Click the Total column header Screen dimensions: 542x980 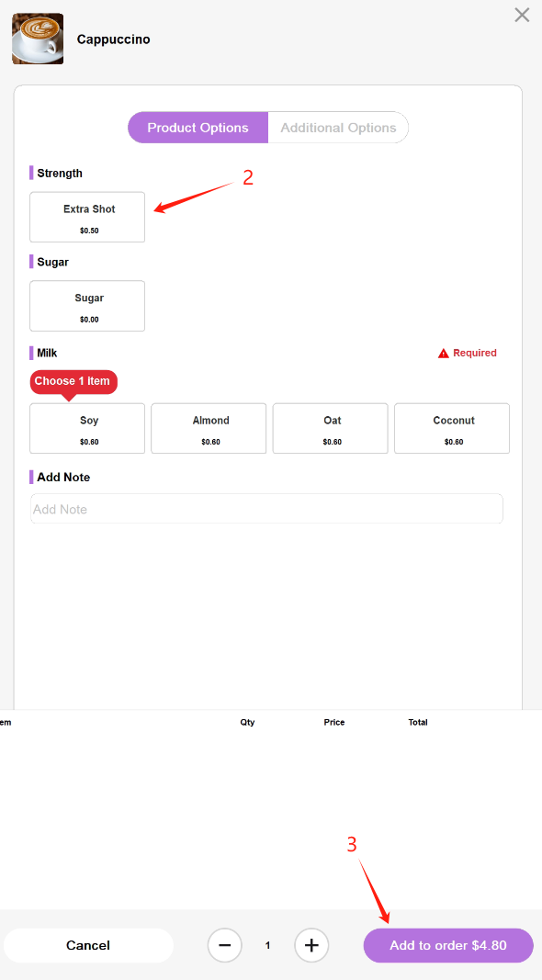click(418, 722)
